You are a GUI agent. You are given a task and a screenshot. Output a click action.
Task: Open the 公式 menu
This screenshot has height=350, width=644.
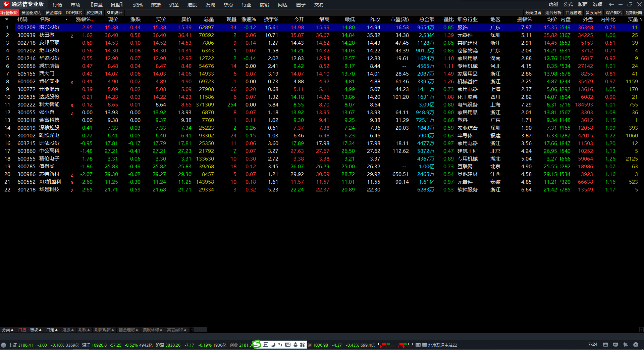[x=568, y=4]
